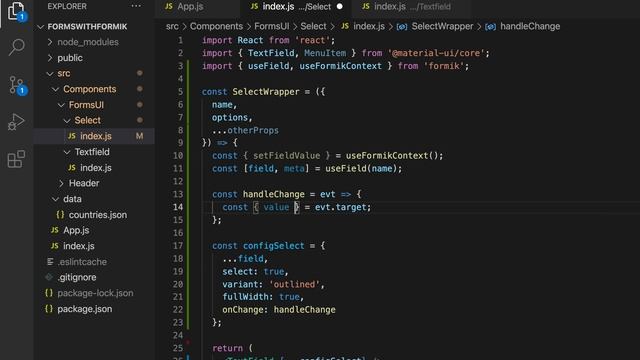Click the modified M badge on index.js
The height and width of the screenshot is (360, 640).
pos(140,136)
